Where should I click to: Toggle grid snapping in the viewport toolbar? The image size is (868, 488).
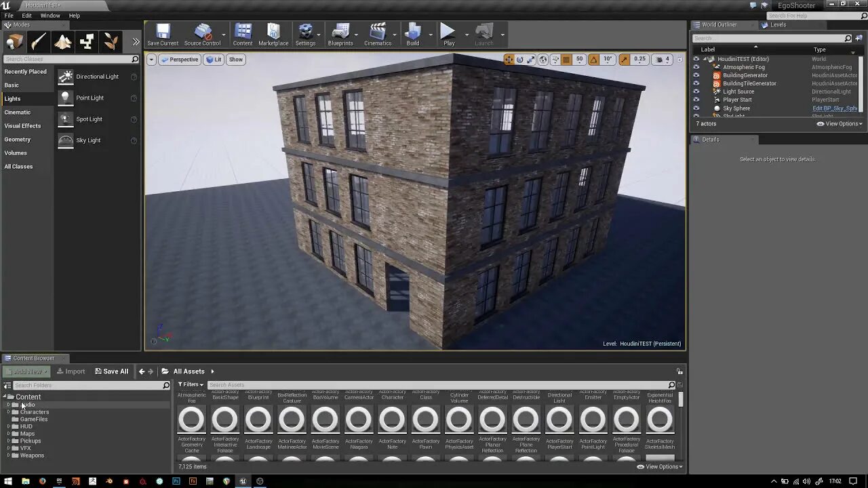click(x=566, y=60)
